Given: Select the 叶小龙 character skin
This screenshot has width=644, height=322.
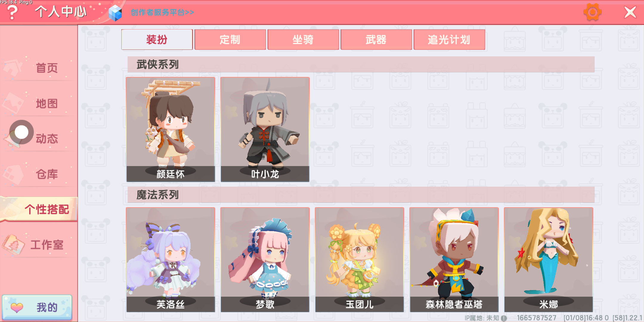Looking at the screenshot, I should pyautogui.click(x=265, y=129).
